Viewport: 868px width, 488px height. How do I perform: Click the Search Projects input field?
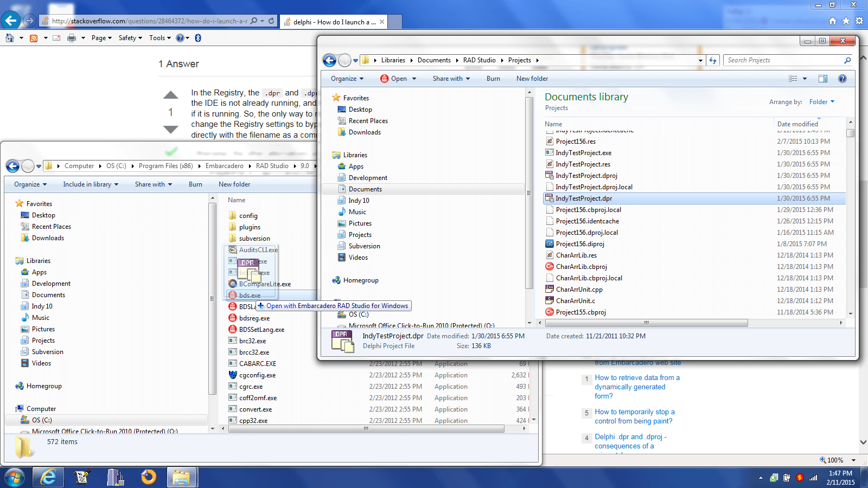[x=784, y=60]
